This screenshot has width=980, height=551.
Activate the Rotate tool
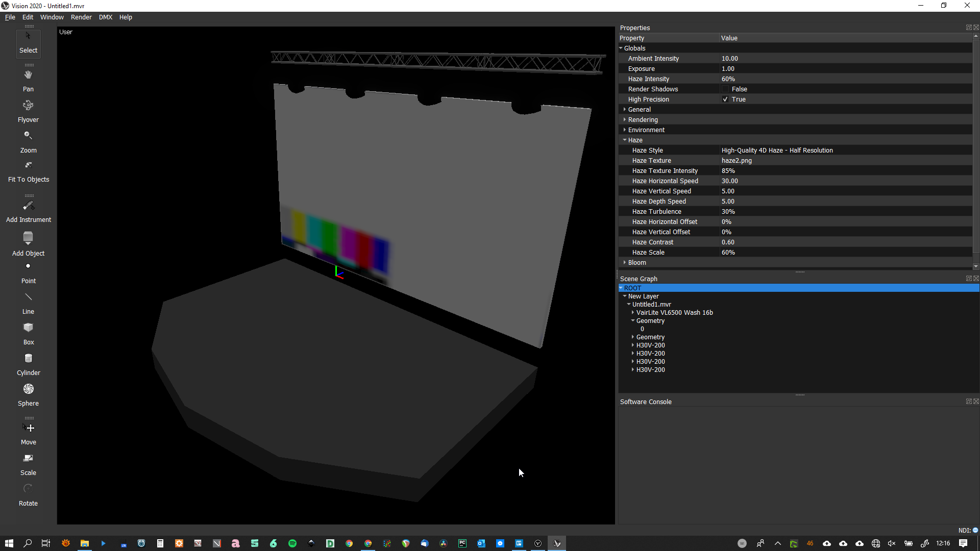pyautogui.click(x=28, y=494)
